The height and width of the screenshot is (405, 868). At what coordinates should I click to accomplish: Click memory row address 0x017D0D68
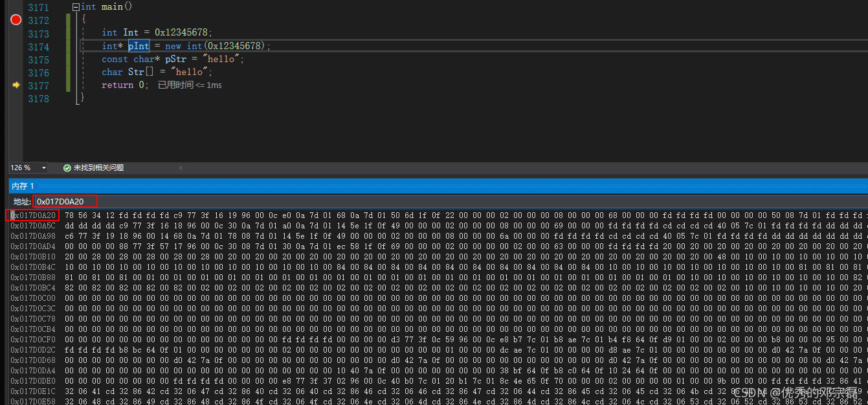tap(32, 360)
